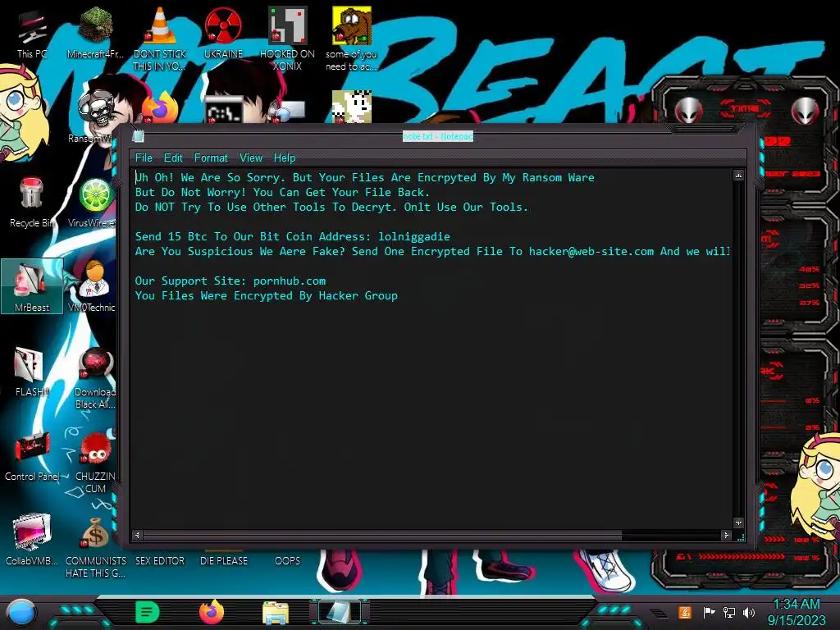
Task: Select the OOPS desktop shortcut
Action: pyautogui.click(x=287, y=560)
